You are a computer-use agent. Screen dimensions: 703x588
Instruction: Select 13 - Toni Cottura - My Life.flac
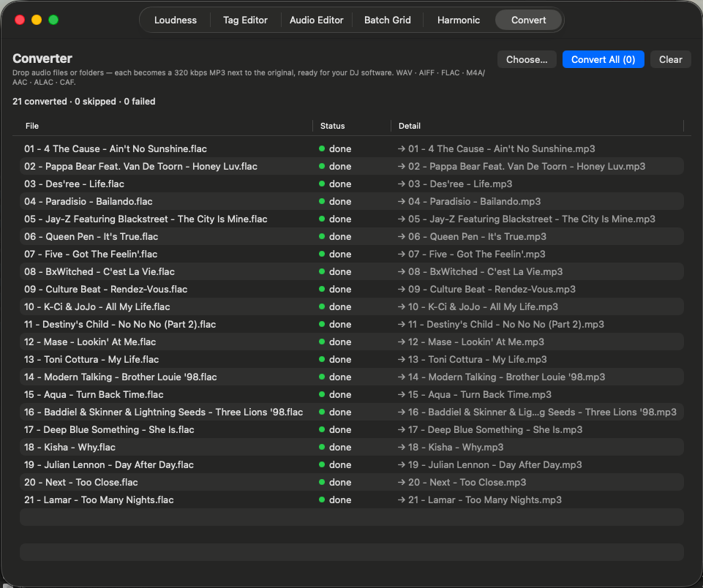coord(91,359)
